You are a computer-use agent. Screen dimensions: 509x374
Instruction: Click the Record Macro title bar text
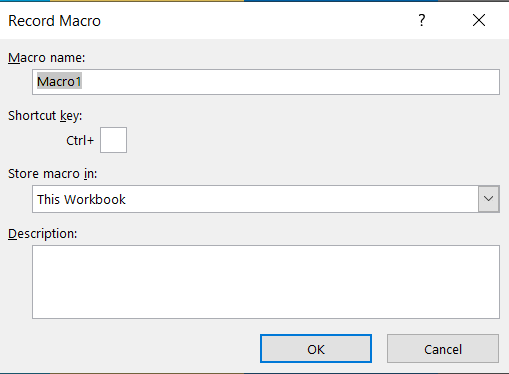[54, 21]
